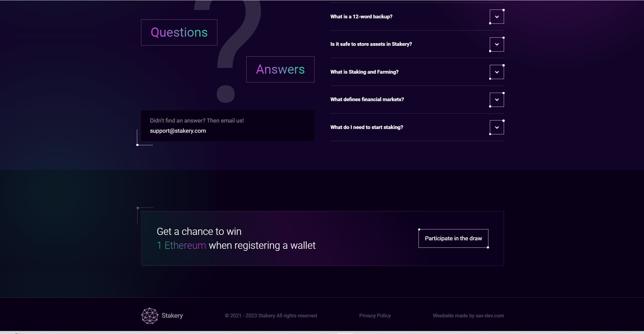Click 'What do I need to start staking?' text
Viewport: 644px width, 334px height.
(367, 127)
